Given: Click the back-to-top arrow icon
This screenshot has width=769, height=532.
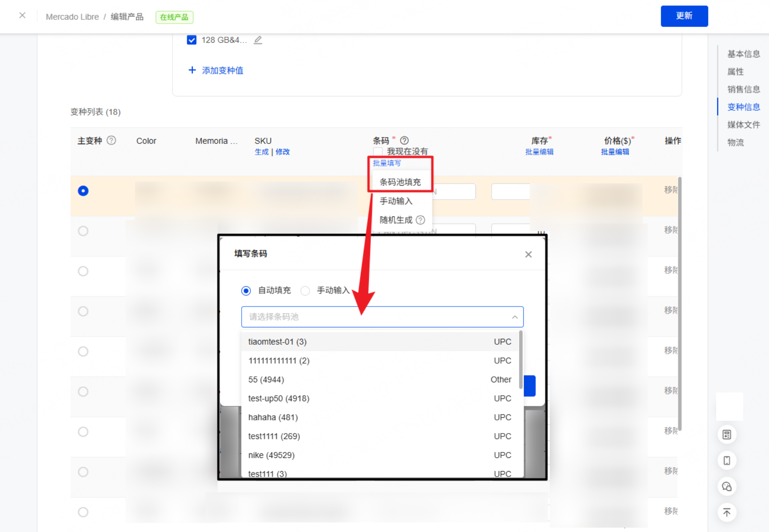Looking at the screenshot, I should pyautogui.click(x=727, y=513).
